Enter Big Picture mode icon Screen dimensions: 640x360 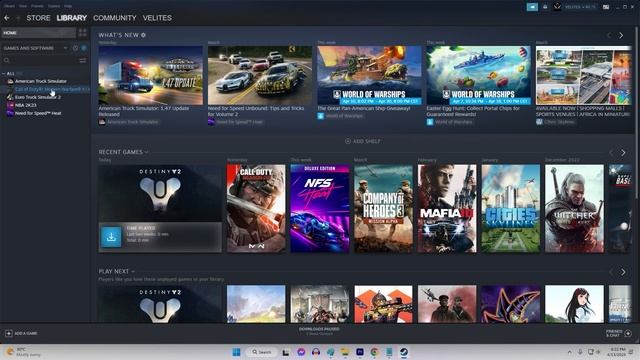click(x=606, y=7)
